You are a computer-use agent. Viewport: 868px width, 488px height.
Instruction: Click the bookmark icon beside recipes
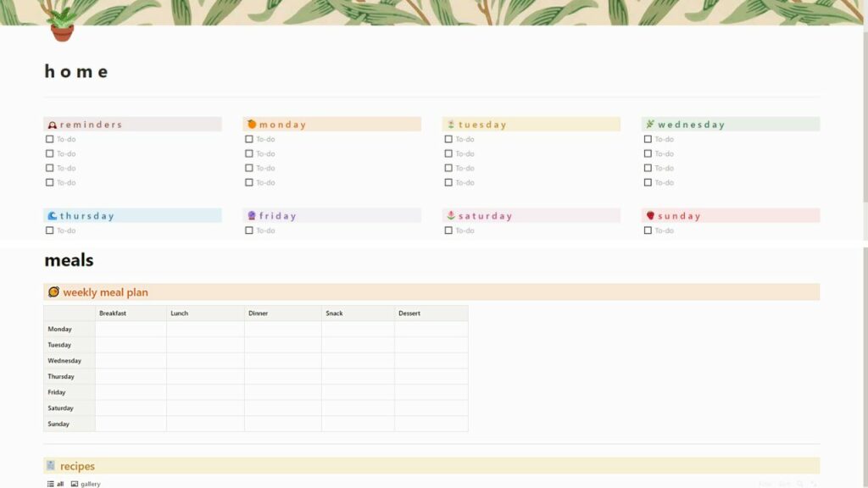coord(50,465)
